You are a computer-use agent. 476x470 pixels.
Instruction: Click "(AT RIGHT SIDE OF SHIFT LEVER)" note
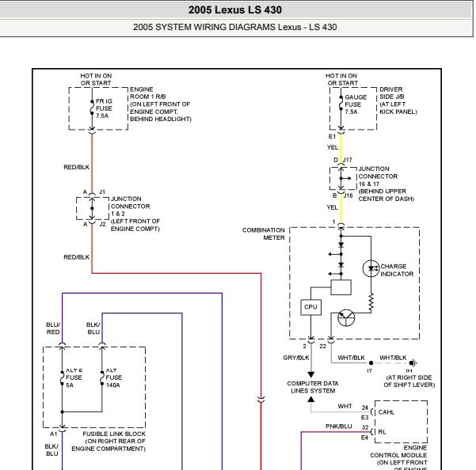point(409,381)
